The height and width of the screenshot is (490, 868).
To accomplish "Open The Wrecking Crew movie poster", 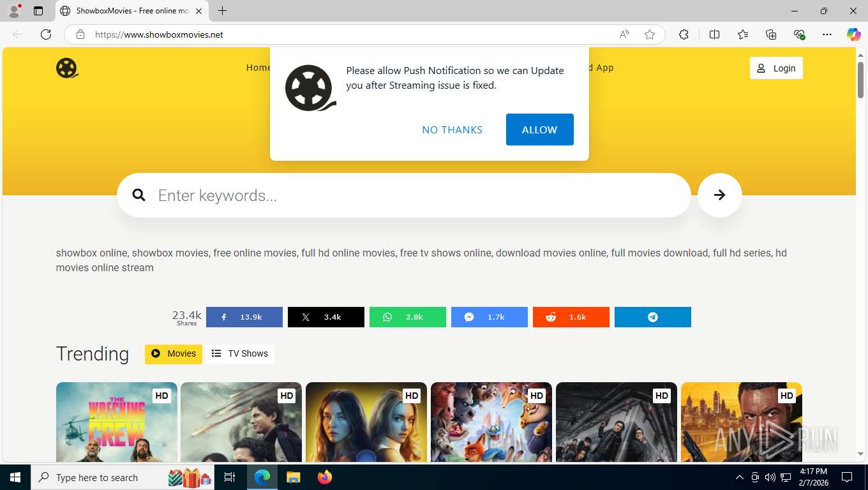I will 117,422.
